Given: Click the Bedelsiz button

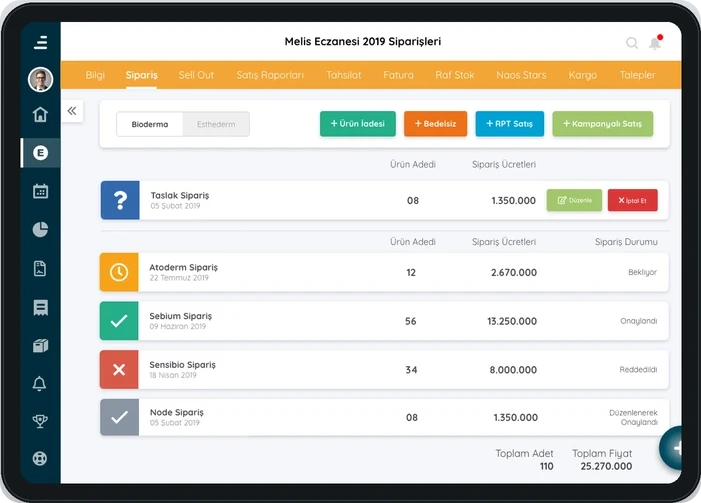Looking at the screenshot, I should pyautogui.click(x=435, y=124).
